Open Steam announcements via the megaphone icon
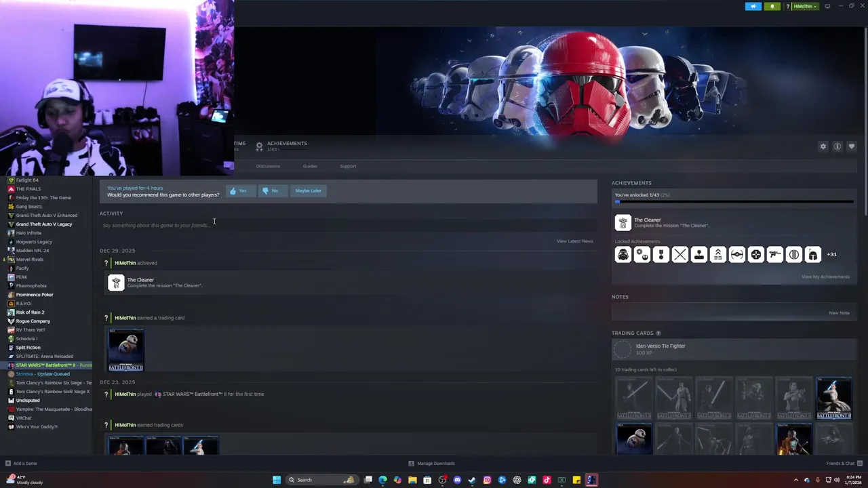868x488 pixels. 753,6
